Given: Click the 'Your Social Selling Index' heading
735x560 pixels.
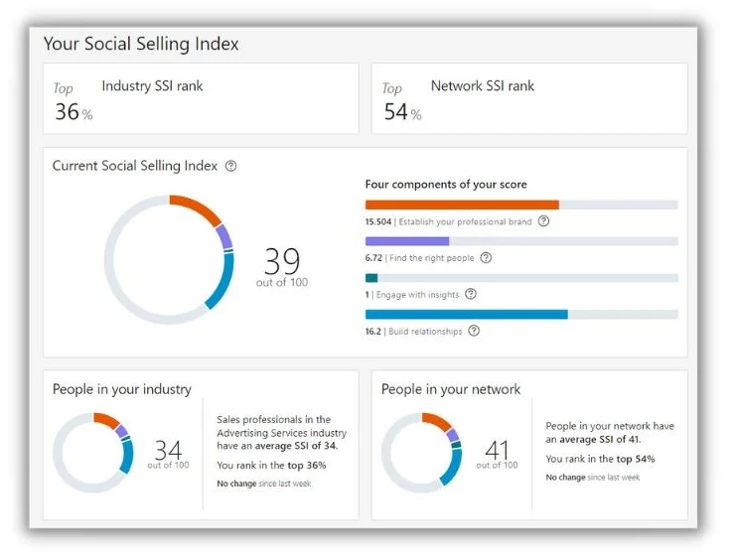Looking at the screenshot, I should (141, 44).
